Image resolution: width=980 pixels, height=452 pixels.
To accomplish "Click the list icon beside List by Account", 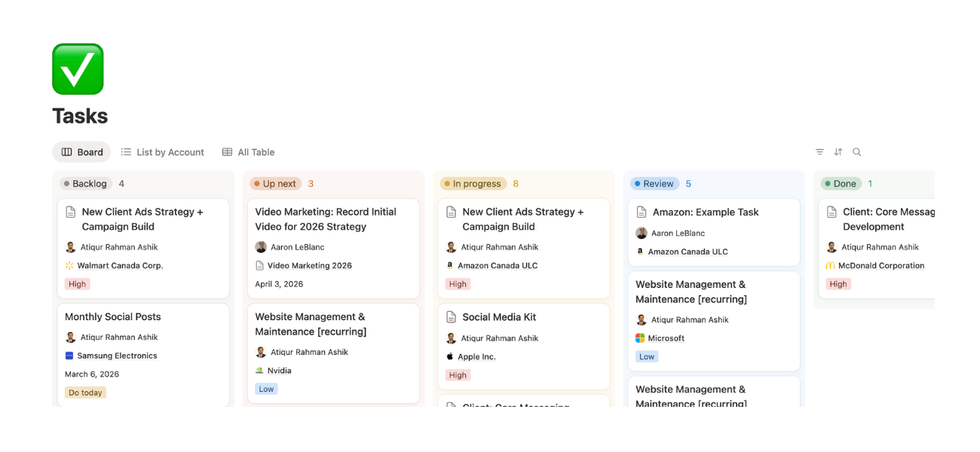I will point(126,152).
